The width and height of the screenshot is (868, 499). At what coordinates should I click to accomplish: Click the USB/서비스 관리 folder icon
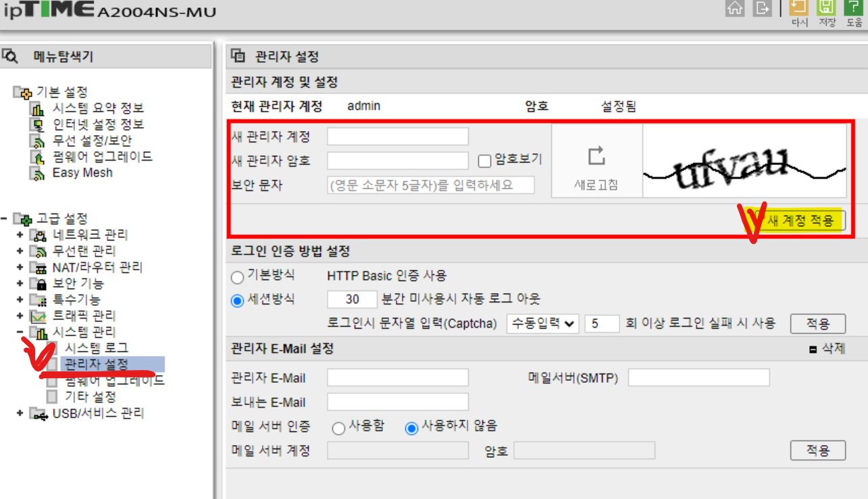point(39,414)
